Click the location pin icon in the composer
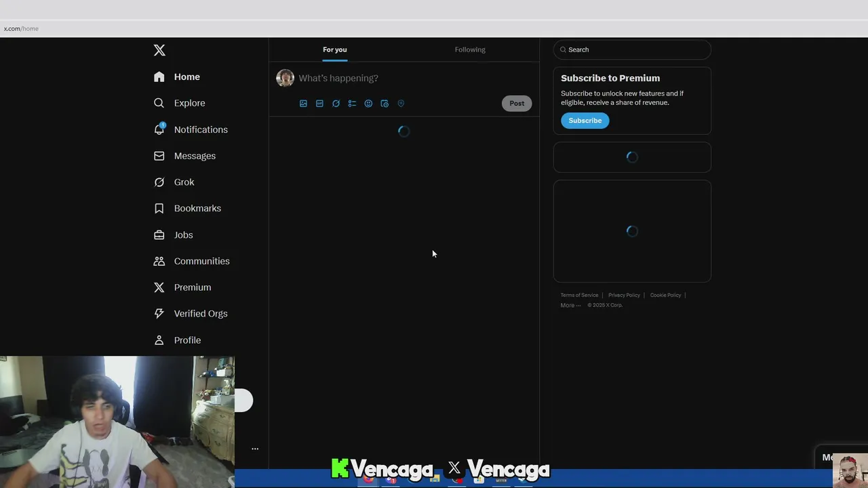Image resolution: width=868 pixels, height=488 pixels. pyautogui.click(x=401, y=104)
